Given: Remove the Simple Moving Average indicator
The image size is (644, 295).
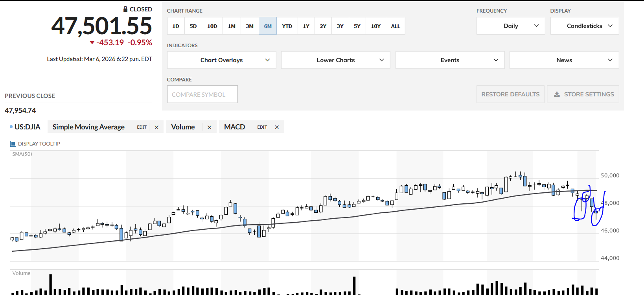Looking at the screenshot, I should coord(156,127).
